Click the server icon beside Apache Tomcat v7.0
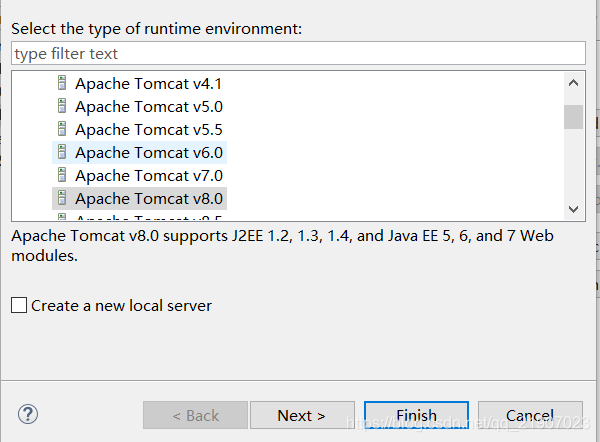 [62, 175]
